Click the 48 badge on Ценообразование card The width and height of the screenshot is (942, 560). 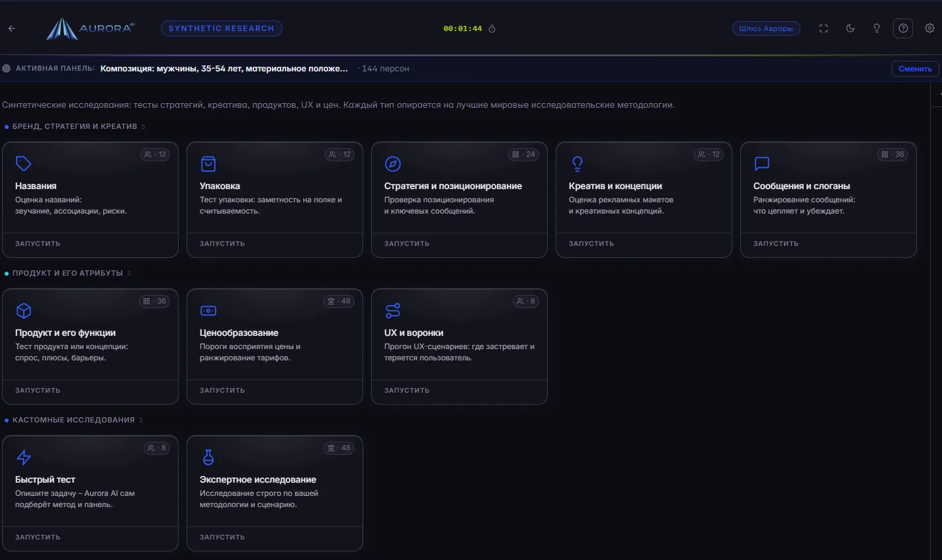(339, 301)
